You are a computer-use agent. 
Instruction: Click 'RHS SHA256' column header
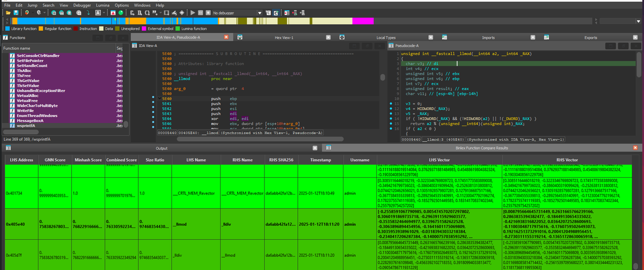pyautogui.click(x=282, y=160)
